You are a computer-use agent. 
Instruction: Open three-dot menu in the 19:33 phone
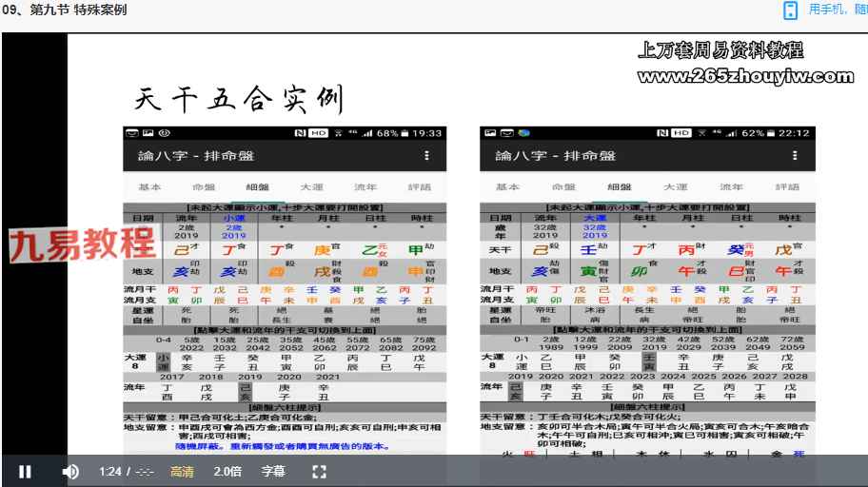coord(426,155)
